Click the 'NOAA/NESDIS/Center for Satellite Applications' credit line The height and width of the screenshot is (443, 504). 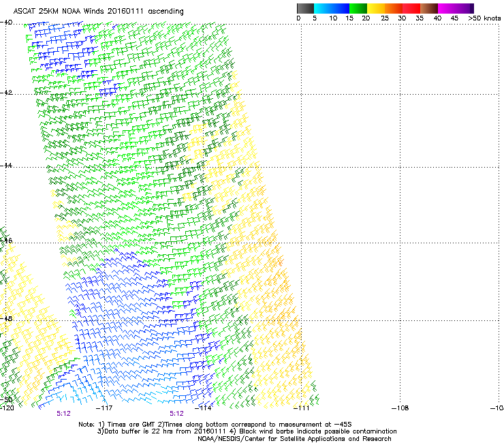point(294,439)
